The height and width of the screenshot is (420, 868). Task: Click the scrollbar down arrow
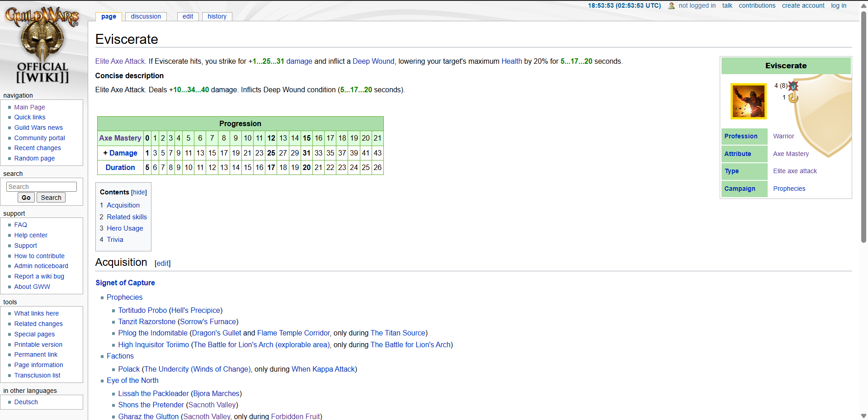pyautogui.click(x=863, y=416)
